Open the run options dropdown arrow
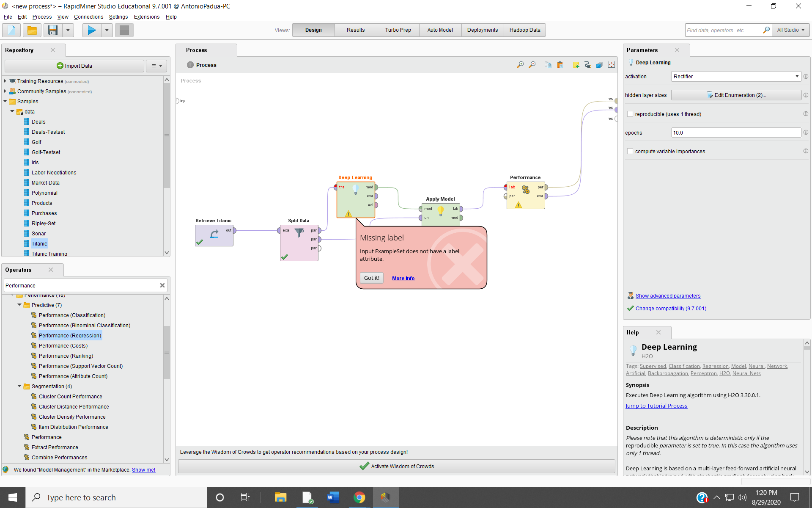This screenshot has width=812, height=508. [107, 30]
